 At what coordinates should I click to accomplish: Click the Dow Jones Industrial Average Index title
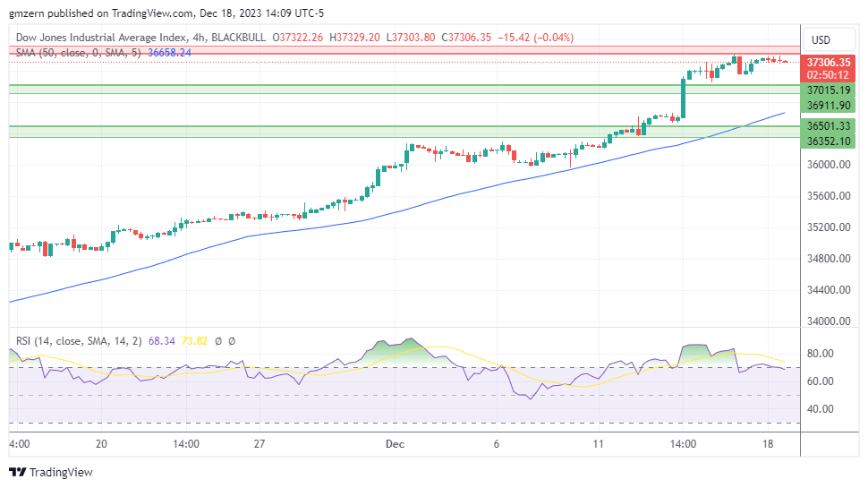coord(101,38)
